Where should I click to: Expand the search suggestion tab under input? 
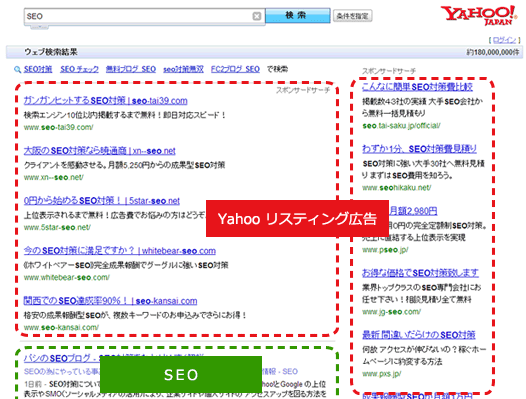40,28
